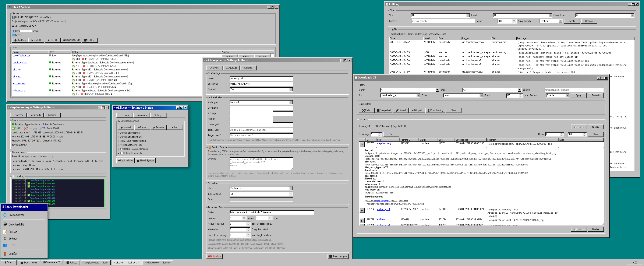This screenshot has width=644, height=266.
Task: Click the Full Log notepad menu icon
Action: click(x=5, y=232)
